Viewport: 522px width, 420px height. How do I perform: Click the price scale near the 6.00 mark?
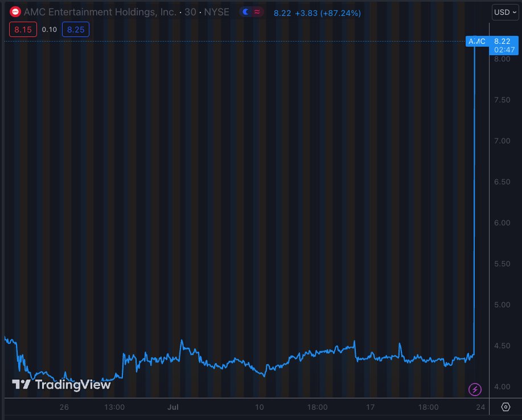(x=502, y=223)
